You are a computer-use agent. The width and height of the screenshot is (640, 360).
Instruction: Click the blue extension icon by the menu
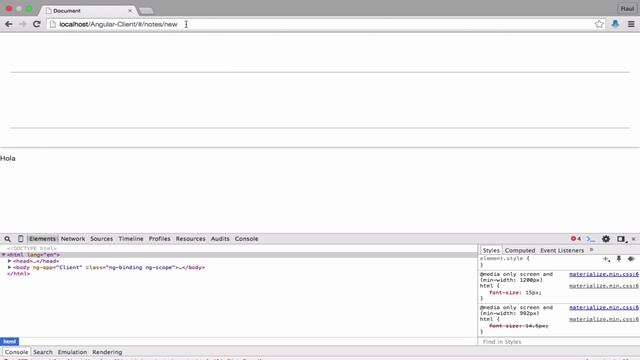tap(615, 24)
